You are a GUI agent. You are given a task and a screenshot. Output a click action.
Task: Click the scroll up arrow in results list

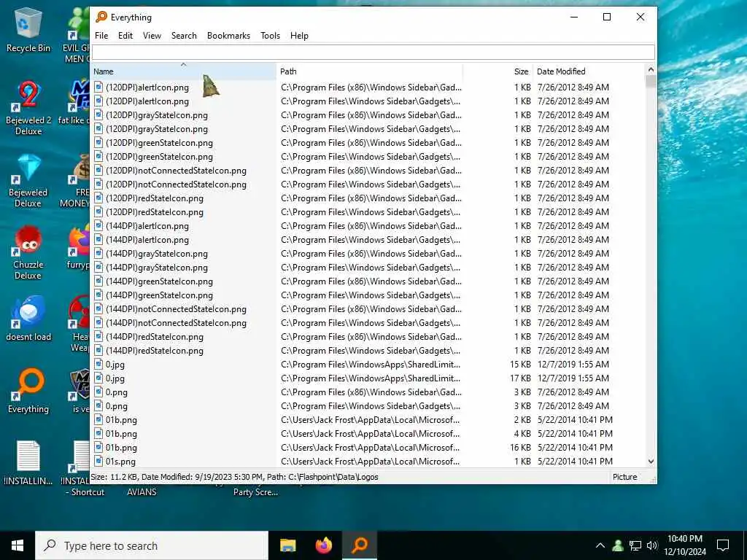tap(651, 69)
